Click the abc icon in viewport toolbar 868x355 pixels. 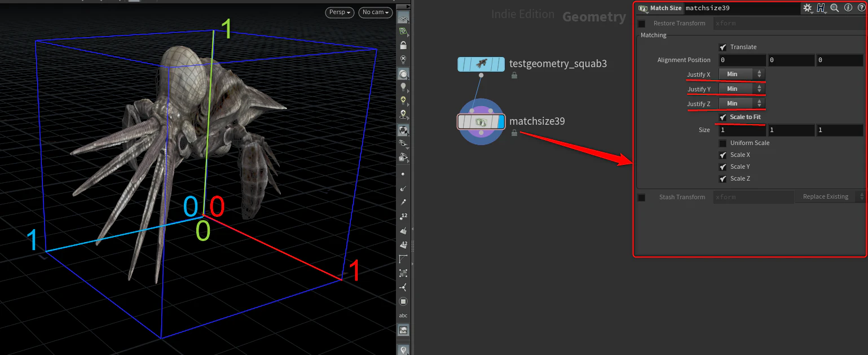click(403, 315)
